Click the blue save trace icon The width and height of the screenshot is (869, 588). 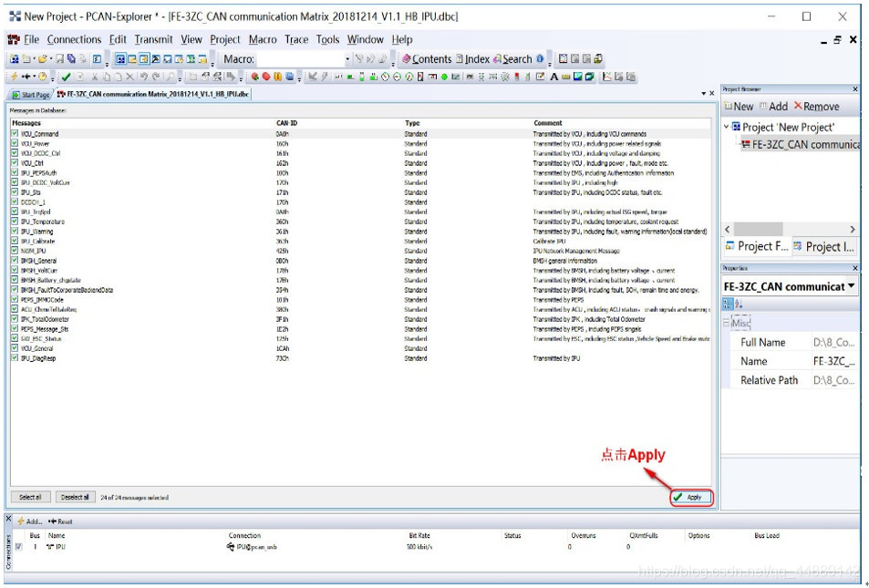[289, 77]
